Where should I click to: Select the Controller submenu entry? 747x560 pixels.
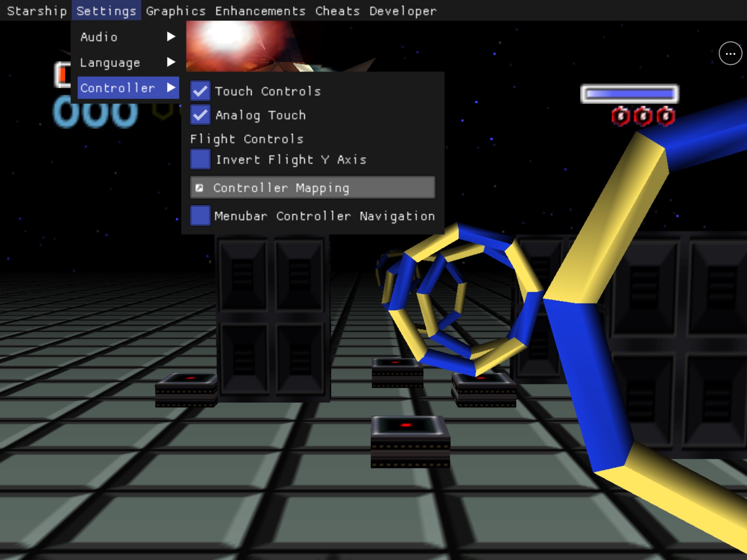pos(128,88)
